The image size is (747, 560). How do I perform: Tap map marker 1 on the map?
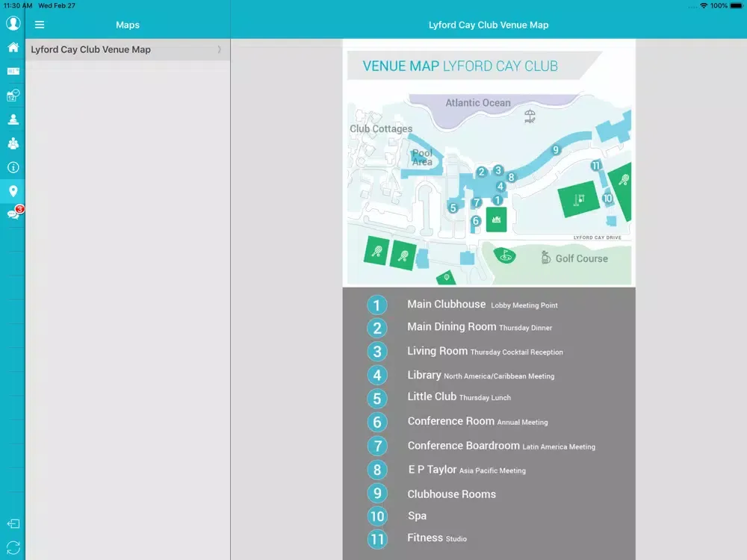click(x=498, y=200)
